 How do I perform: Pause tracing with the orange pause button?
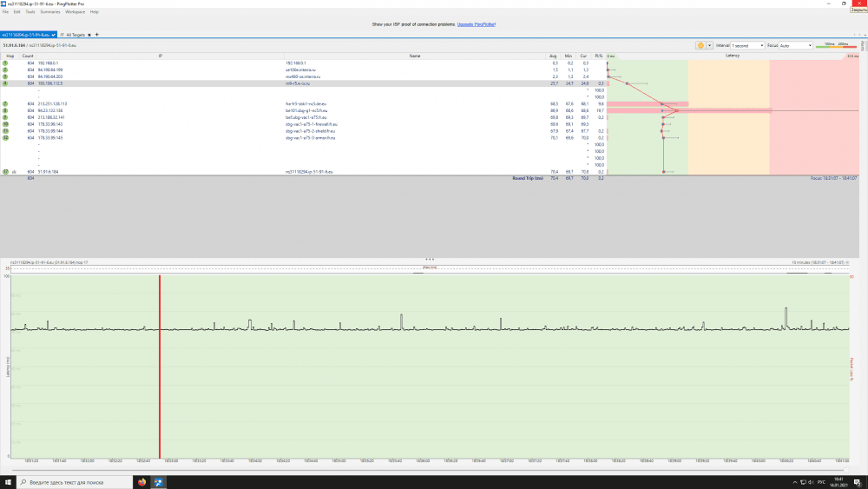(700, 45)
